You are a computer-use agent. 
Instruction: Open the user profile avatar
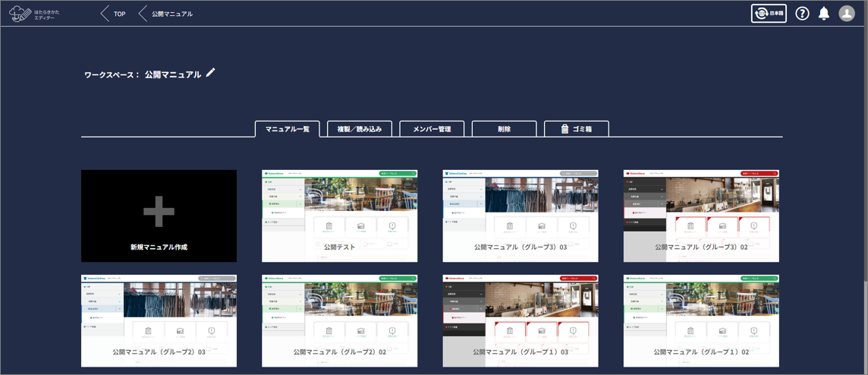pos(847,14)
